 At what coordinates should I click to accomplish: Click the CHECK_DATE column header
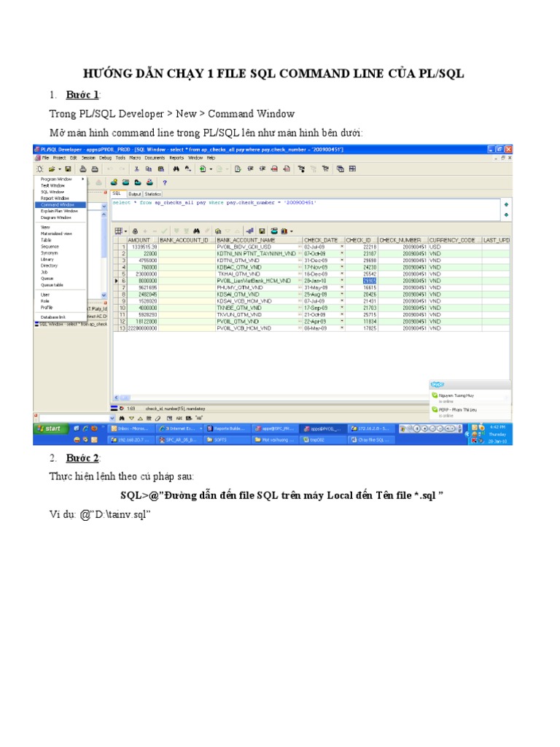[x=323, y=240]
